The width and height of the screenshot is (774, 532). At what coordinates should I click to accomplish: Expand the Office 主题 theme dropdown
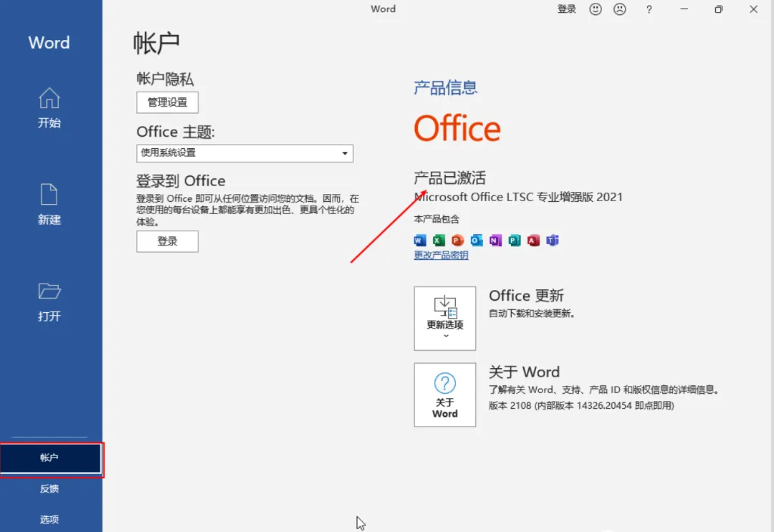(x=245, y=153)
